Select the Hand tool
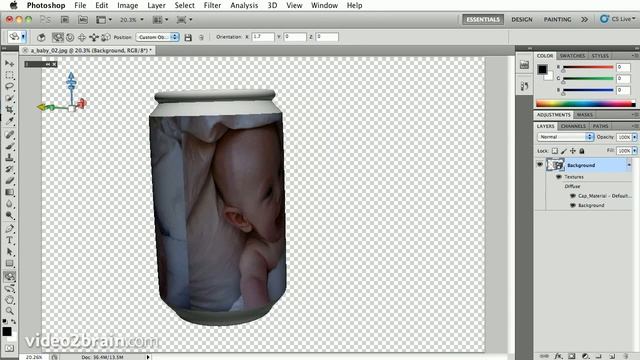Screen dimensions: 640x360 [x=9, y=300]
